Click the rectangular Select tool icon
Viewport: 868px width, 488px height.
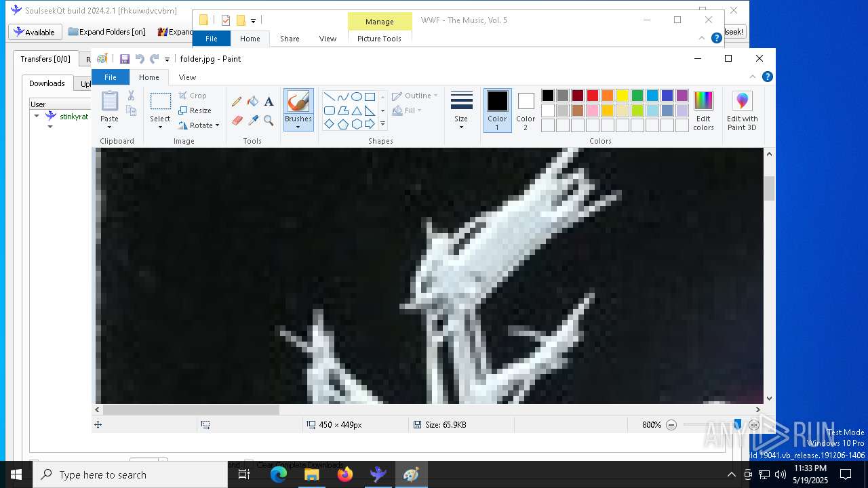click(160, 102)
